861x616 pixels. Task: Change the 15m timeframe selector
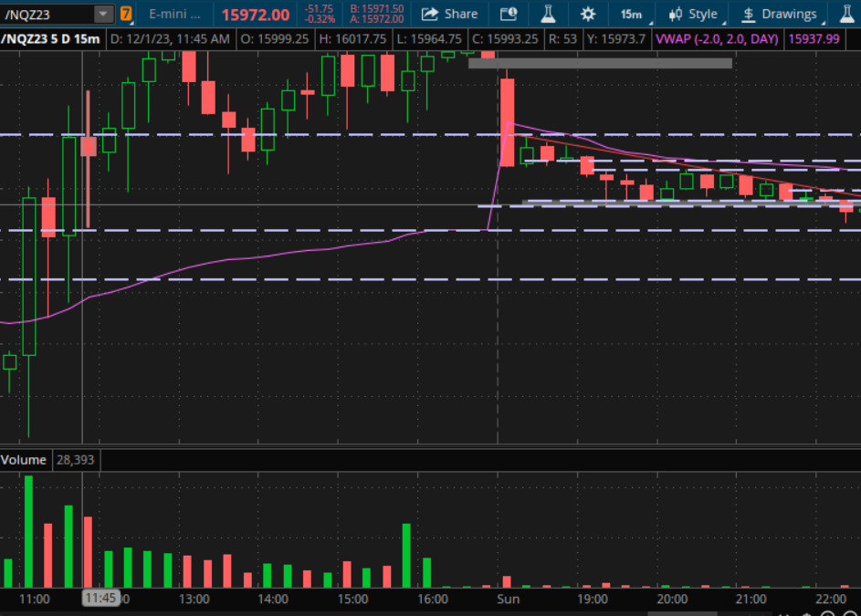coord(630,14)
